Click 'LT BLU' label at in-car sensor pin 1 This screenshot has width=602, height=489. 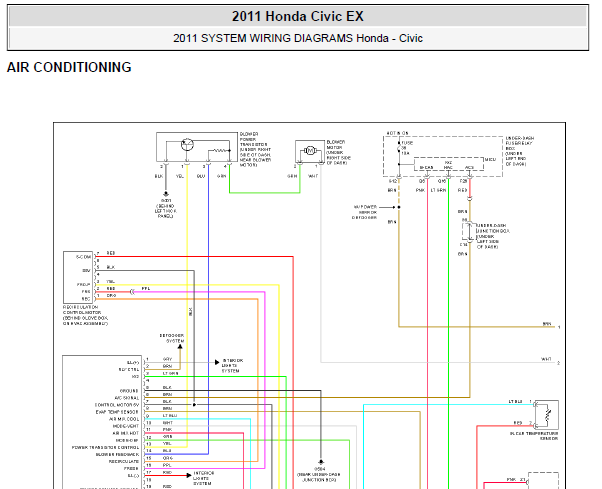pyautogui.click(x=516, y=401)
